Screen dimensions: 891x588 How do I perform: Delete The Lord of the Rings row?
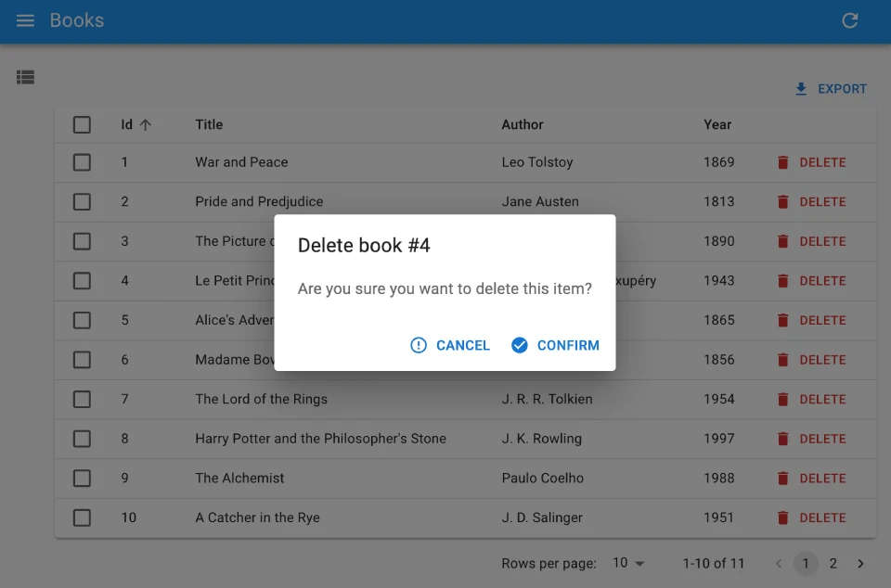811,400
